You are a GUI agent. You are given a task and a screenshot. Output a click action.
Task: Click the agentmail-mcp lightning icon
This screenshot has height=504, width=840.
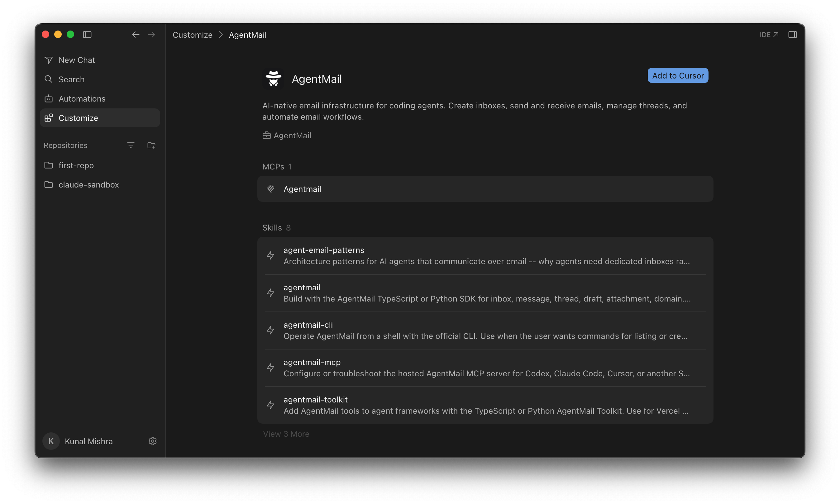click(270, 368)
